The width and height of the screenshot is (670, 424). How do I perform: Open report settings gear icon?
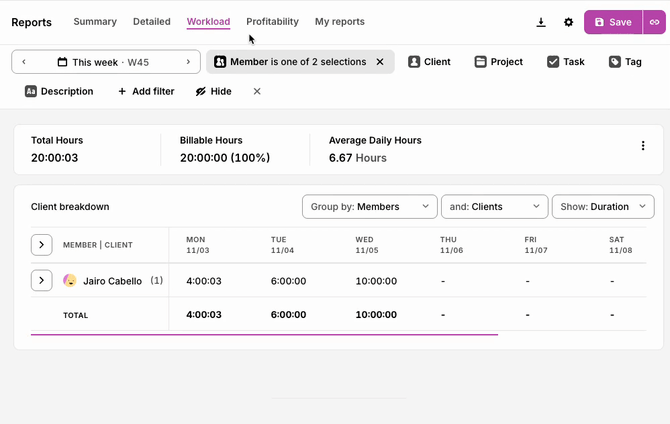click(568, 22)
